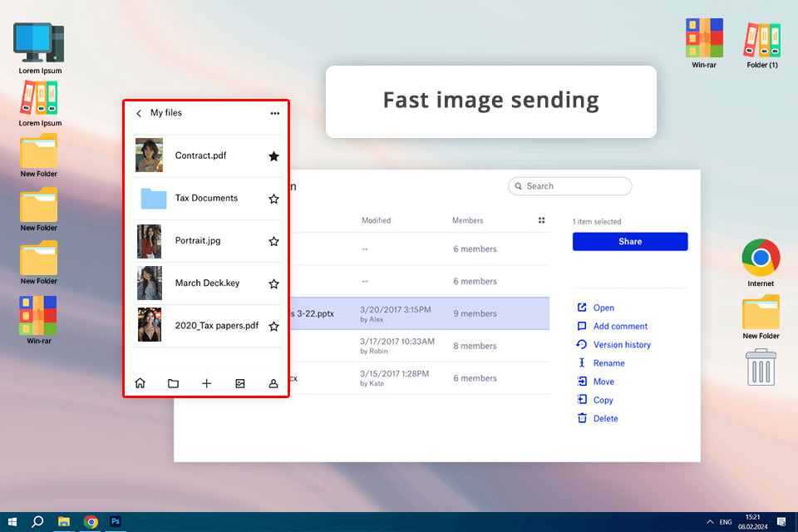This screenshot has width=798, height=532.
Task: Sort by Members column header
Action: (468, 220)
